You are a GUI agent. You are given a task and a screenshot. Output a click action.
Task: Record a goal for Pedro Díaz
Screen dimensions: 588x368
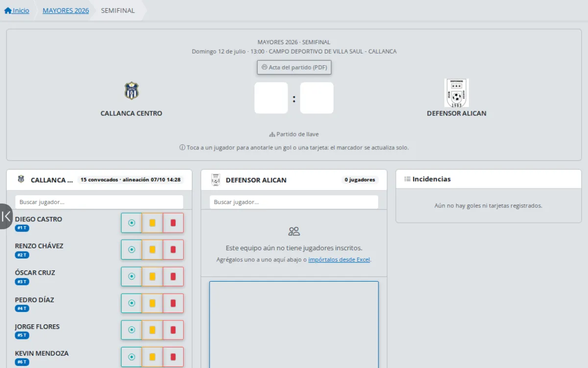(131, 303)
